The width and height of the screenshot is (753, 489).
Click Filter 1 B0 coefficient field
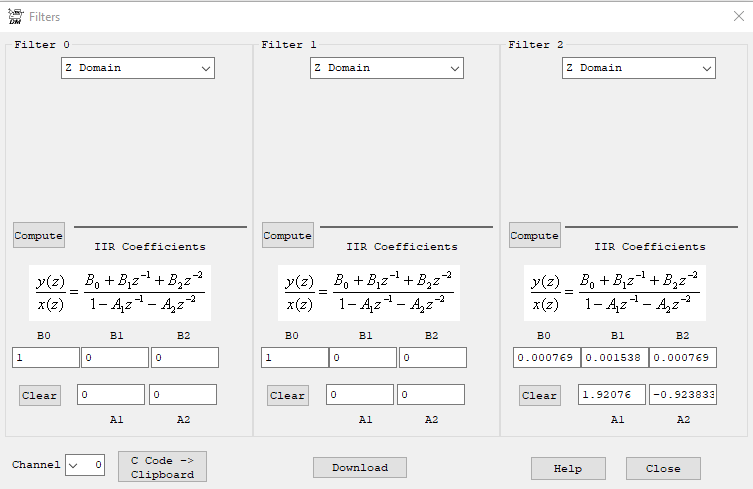[x=294, y=357]
